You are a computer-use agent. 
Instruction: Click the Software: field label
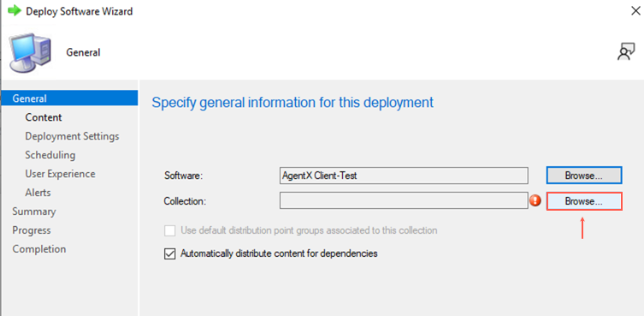tap(184, 176)
